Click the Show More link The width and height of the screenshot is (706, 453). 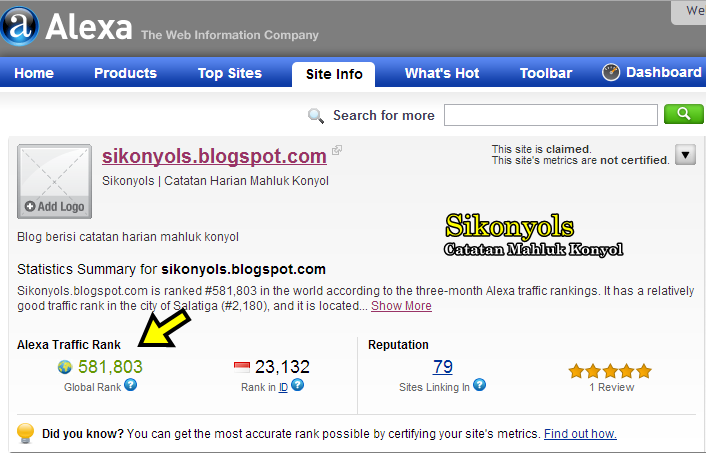pos(401,306)
